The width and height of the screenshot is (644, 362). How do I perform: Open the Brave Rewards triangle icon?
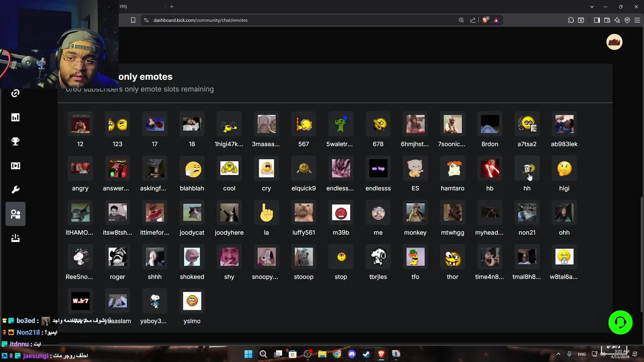(496, 20)
